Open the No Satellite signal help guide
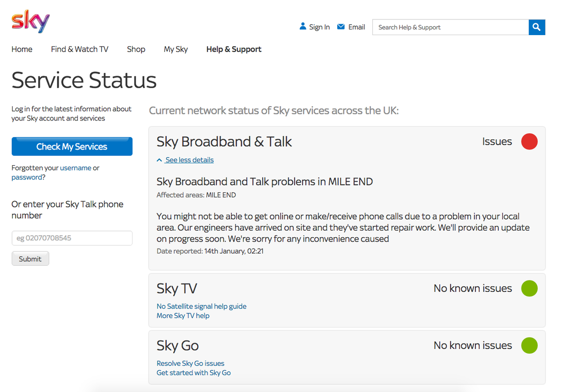The height and width of the screenshot is (392, 570). [201, 306]
